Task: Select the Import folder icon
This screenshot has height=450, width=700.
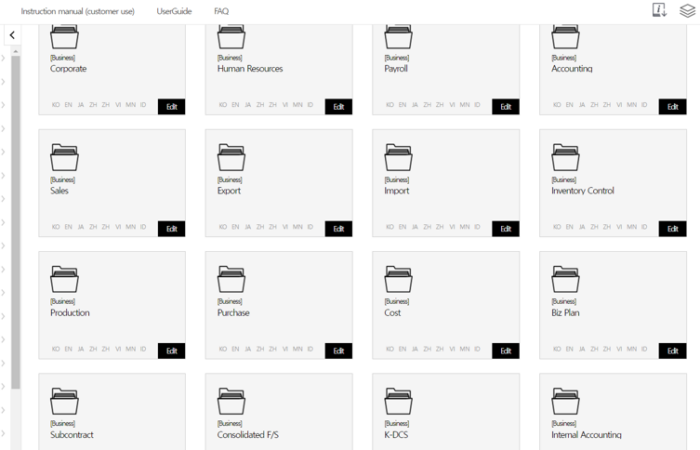Action: (x=398, y=156)
